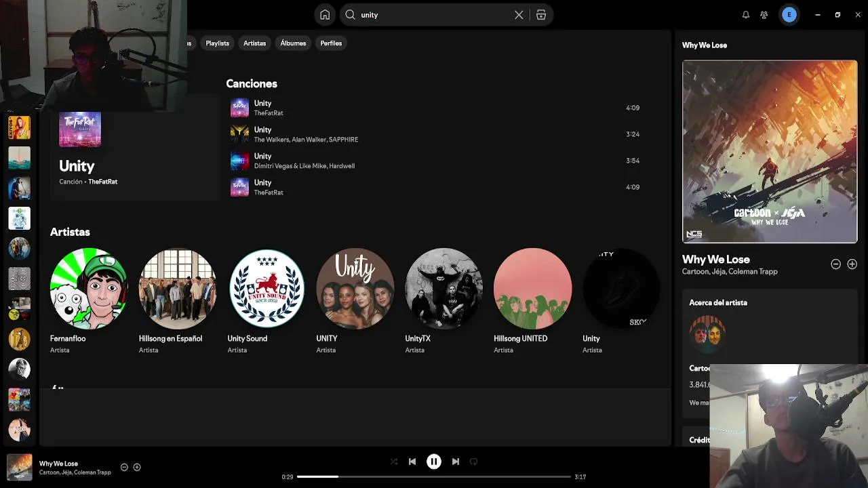The width and height of the screenshot is (868, 488).
Task: Open Hillsong en Español artist image
Action: [178, 288]
